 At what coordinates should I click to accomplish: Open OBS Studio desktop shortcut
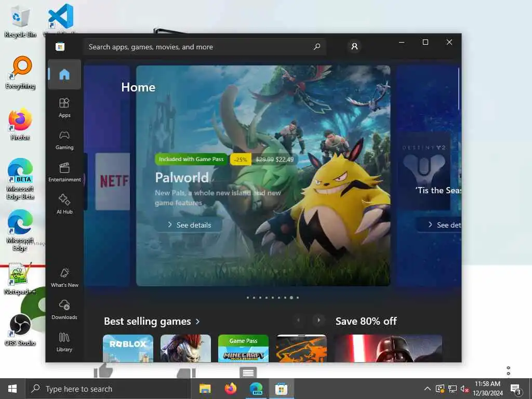pyautogui.click(x=20, y=330)
